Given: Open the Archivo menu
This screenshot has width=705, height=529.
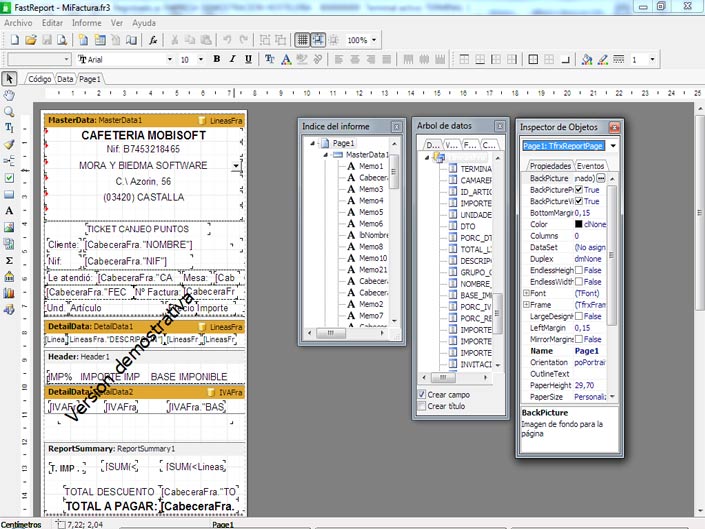Looking at the screenshot, I should pos(18,23).
